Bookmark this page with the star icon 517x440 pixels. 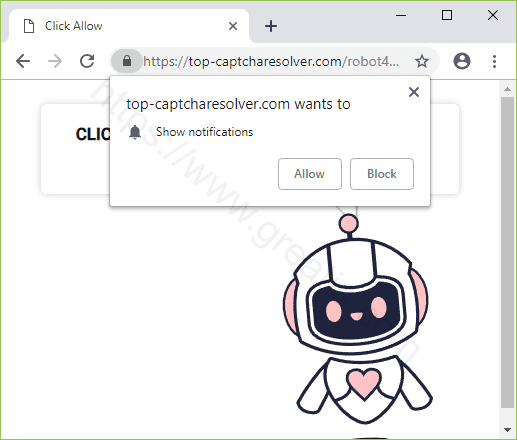(x=422, y=61)
